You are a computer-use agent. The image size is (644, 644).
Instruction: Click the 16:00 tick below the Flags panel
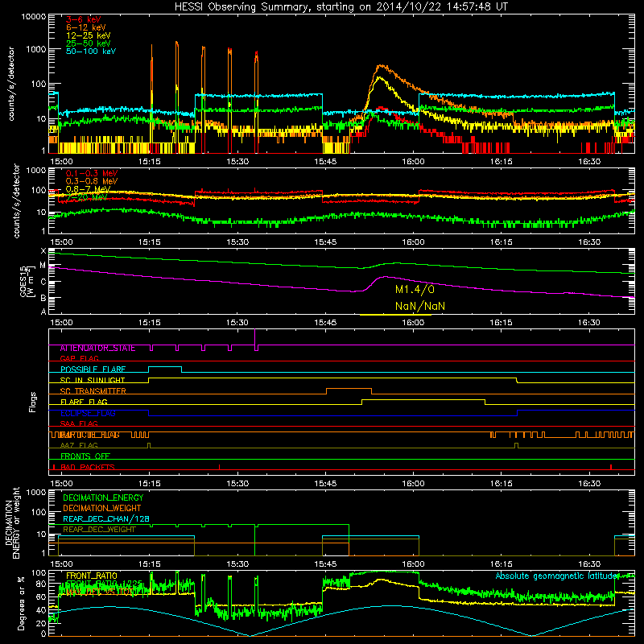pos(413,484)
